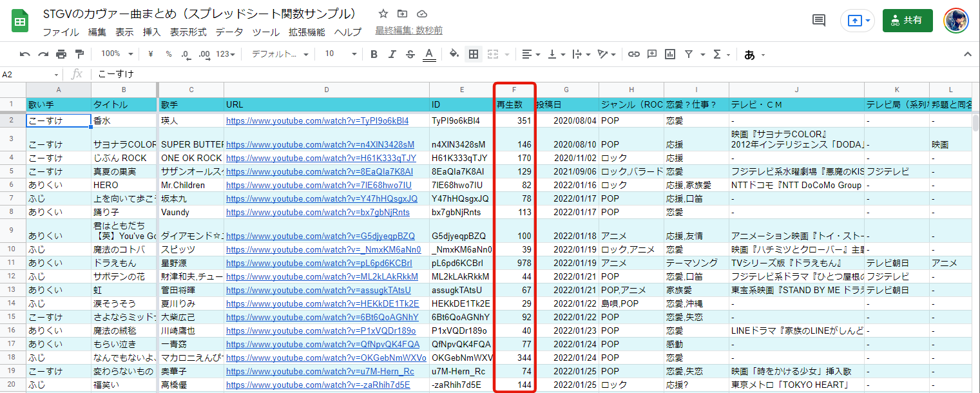
Task: Click the green 共有 share button
Action: (x=907, y=21)
